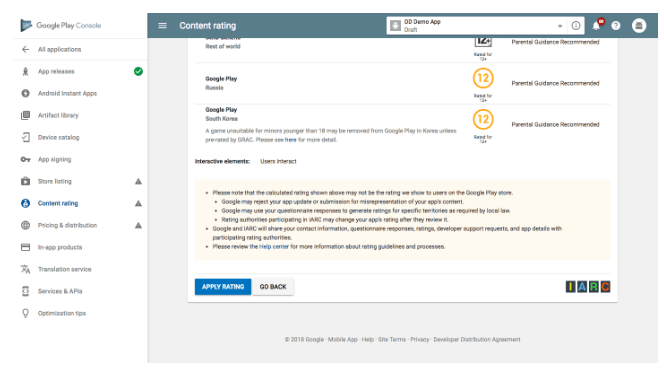Click the Content rating page title

pyautogui.click(x=208, y=26)
